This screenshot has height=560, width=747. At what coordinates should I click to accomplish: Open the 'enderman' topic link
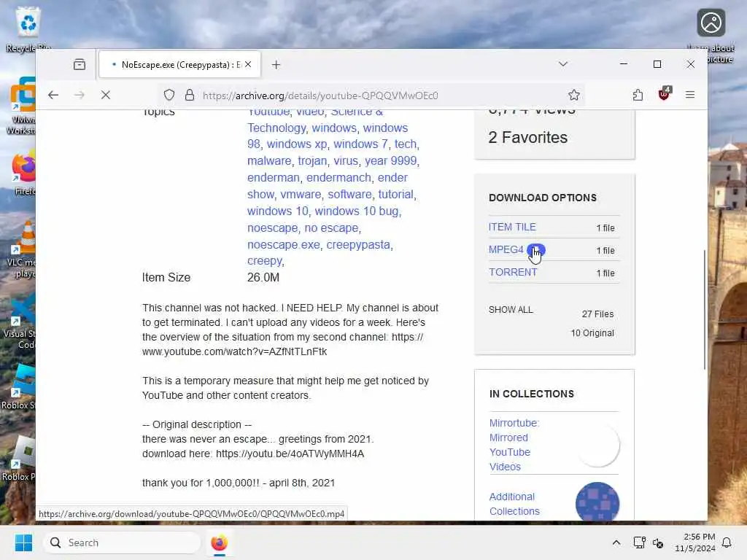point(274,178)
